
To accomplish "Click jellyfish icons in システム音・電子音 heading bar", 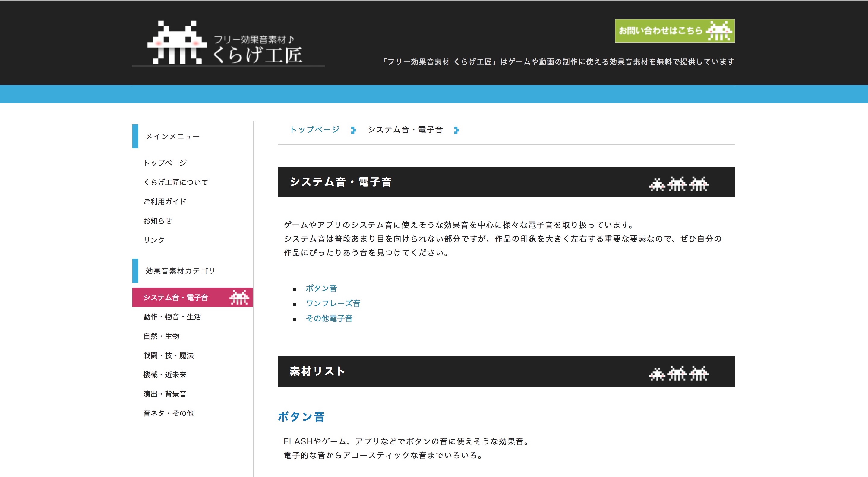I will point(679,184).
